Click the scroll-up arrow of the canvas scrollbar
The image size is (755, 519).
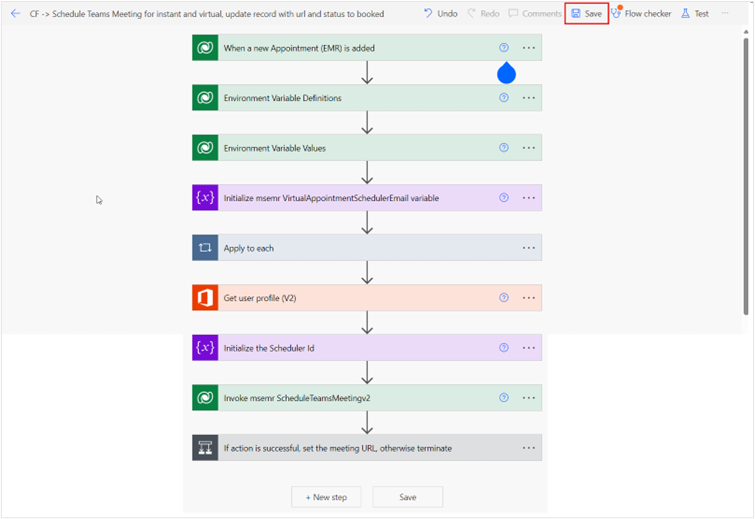click(745, 32)
